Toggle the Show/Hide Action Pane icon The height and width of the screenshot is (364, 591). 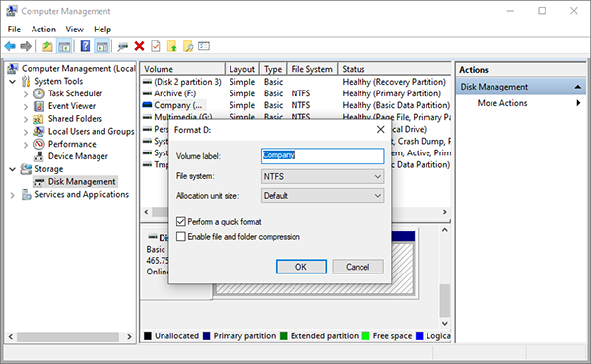pos(102,46)
